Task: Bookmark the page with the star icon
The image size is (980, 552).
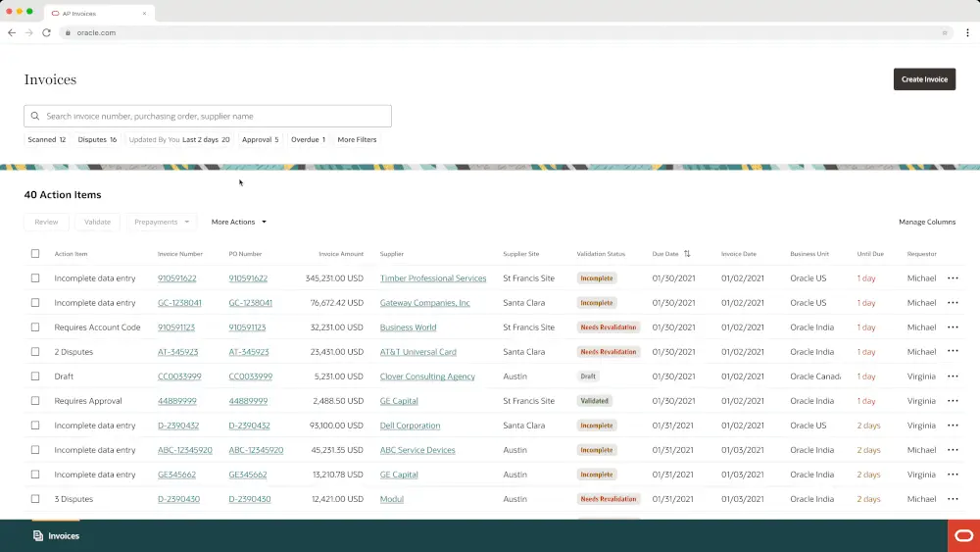Action: tap(945, 32)
